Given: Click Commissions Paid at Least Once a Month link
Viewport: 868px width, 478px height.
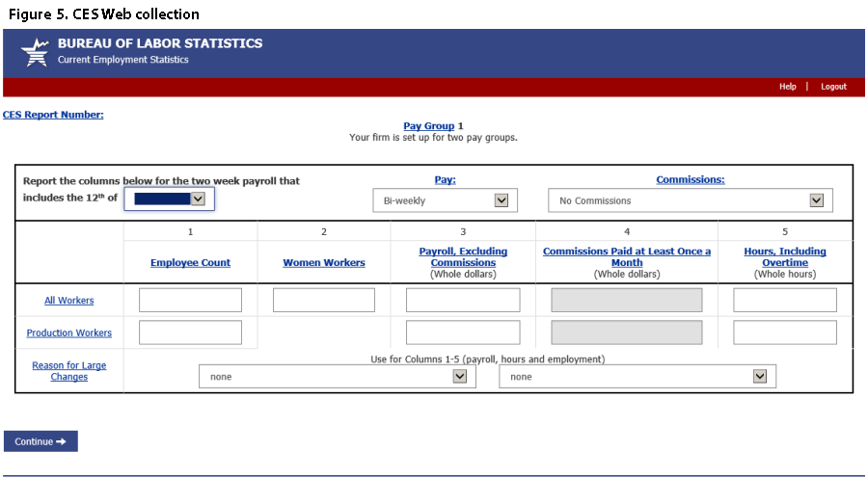Looking at the screenshot, I should click(627, 256).
